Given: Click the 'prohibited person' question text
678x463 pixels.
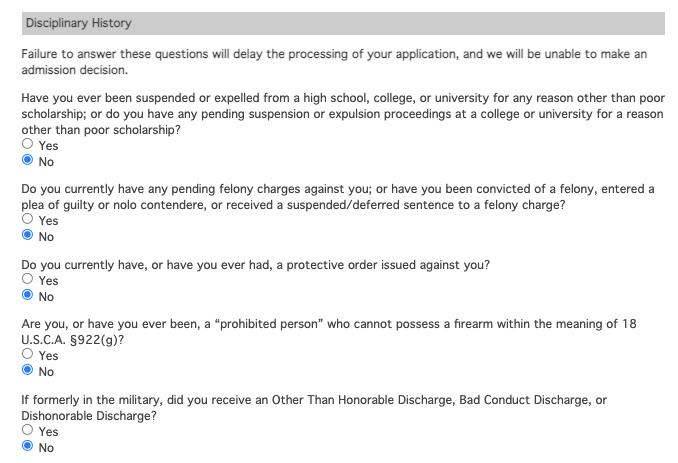Looking at the screenshot, I should 328,331.
